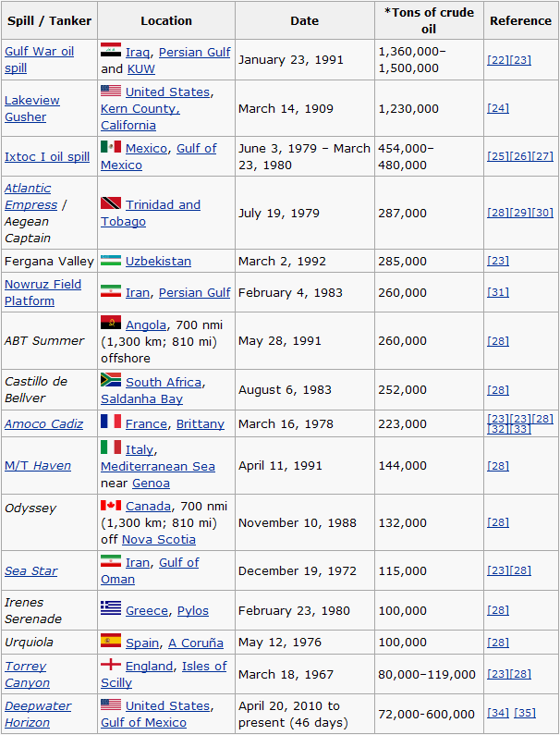Select the 'Fergana Valley' cell text
This screenshot has height=735, width=560.
[x=49, y=261]
